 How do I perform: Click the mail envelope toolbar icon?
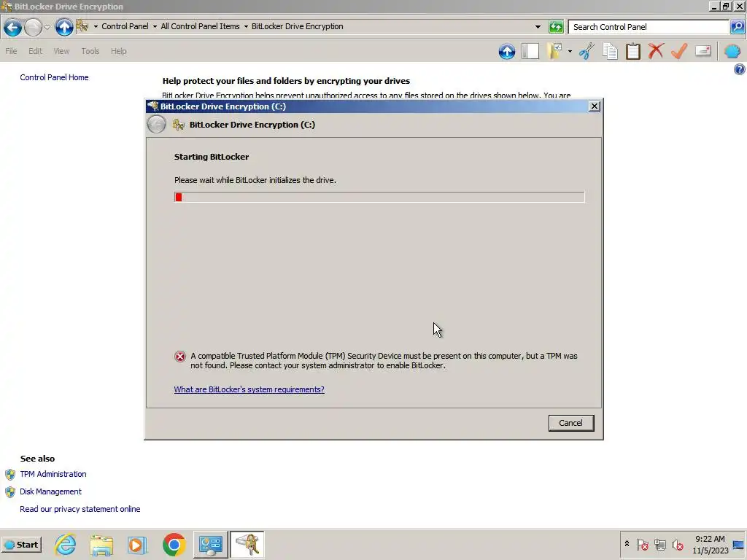703,50
